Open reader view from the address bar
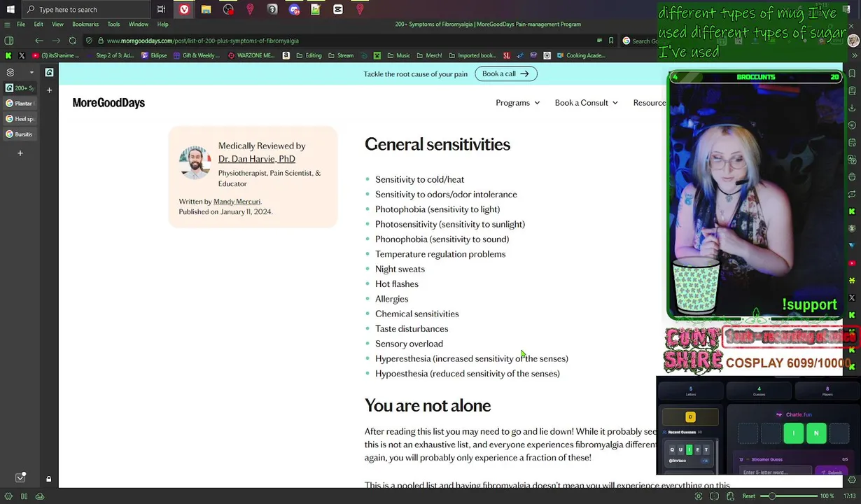The width and height of the screenshot is (861, 504). click(x=599, y=41)
